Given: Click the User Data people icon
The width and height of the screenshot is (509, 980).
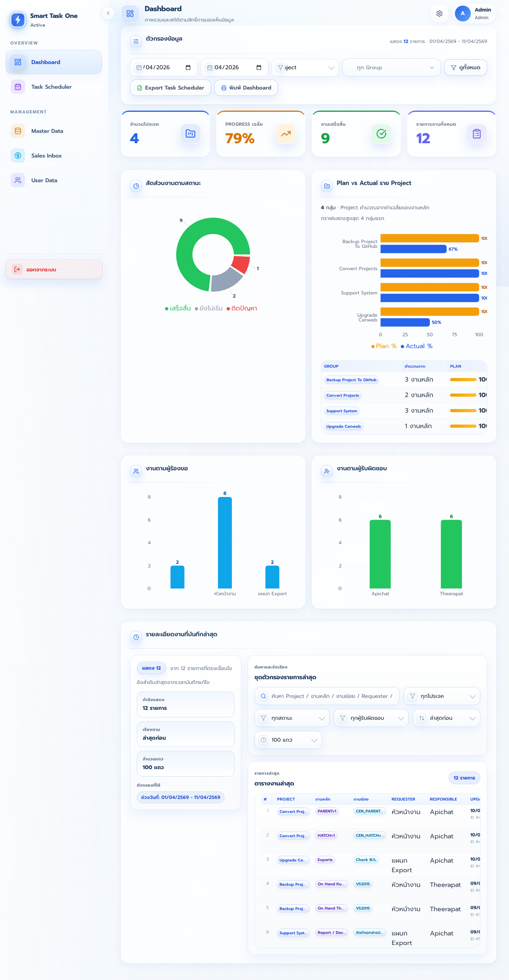Looking at the screenshot, I should pos(18,180).
